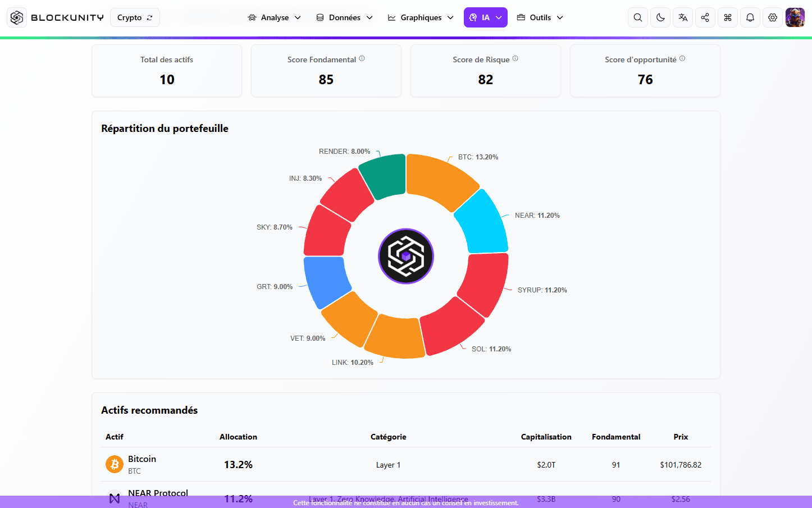This screenshot has height=508, width=812.
Task: Click the Analyse menu icon
Action: pyautogui.click(x=252, y=17)
